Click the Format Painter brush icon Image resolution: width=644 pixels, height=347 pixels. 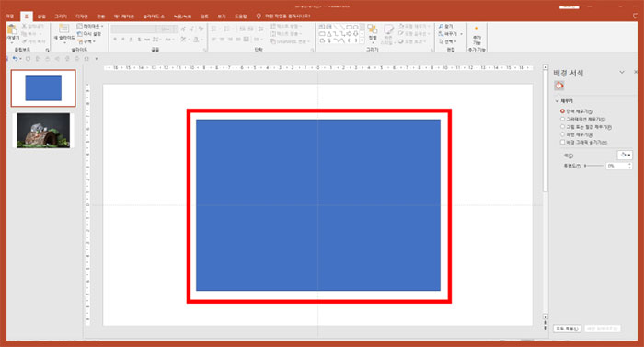tap(24, 41)
